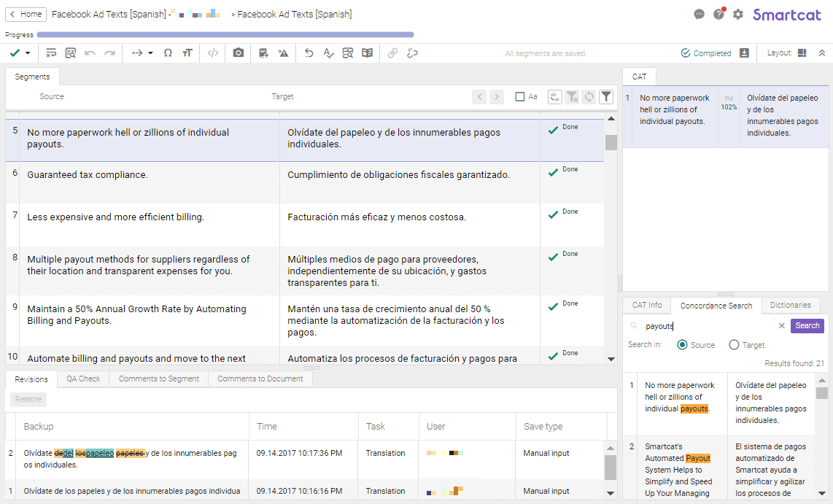This screenshot has width=833, height=504.
Task: Open the segment filter funnel icon
Action: tap(606, 96)
